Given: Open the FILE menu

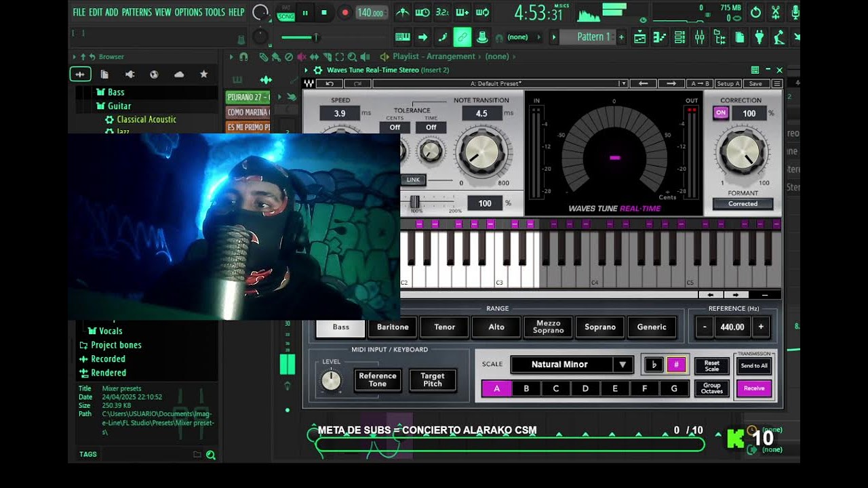Looking at the screenshot, I should tap(79, 12).
